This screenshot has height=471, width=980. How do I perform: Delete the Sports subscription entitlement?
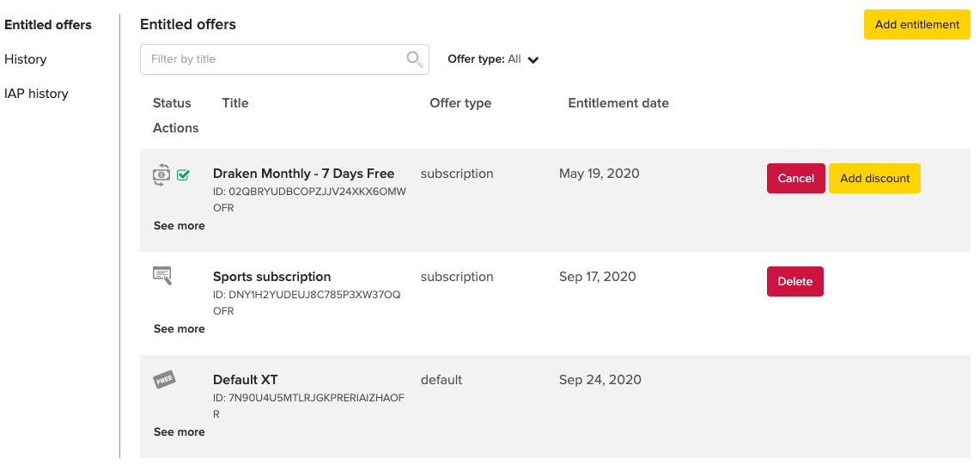[794, 282]
